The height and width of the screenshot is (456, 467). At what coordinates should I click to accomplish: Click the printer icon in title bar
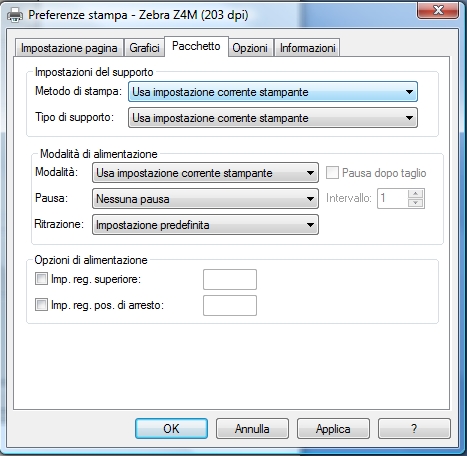click(15, 15)
